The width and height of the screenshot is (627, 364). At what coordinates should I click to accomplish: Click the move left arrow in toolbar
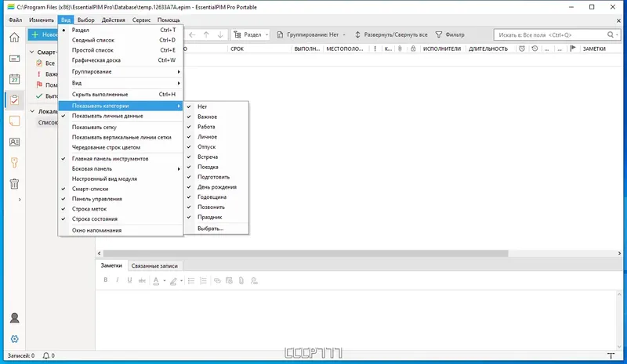click(x=192, y=34)
